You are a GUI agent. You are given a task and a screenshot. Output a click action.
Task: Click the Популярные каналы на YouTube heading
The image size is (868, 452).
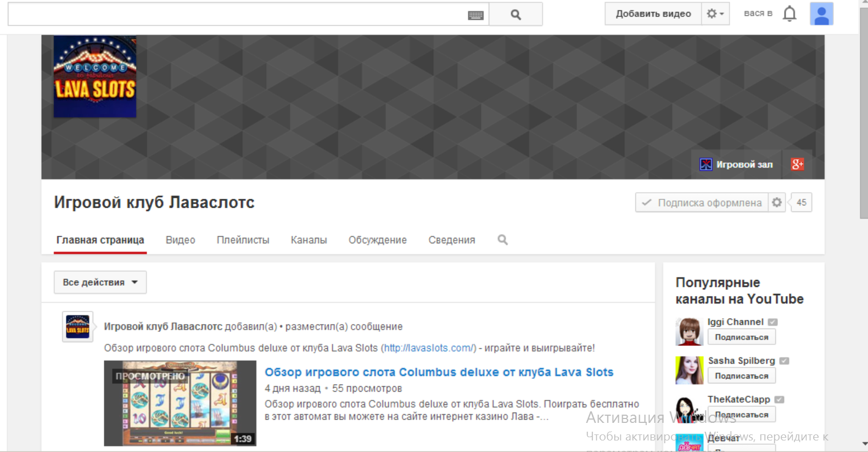coord(739,291)
